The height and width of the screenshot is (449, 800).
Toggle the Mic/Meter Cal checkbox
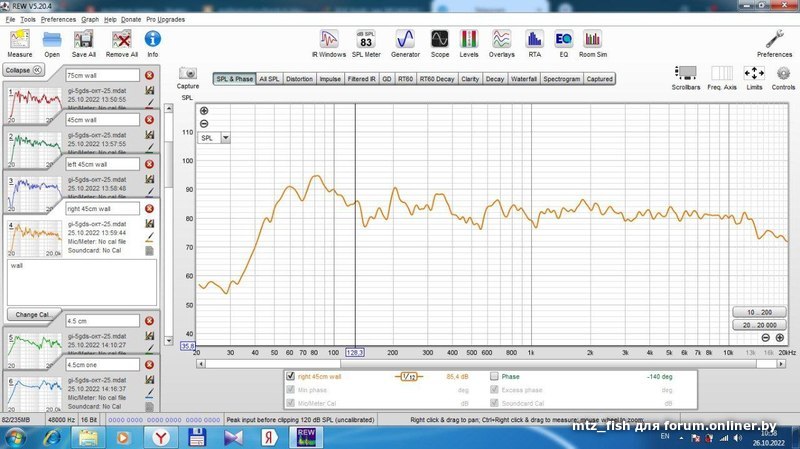click(291, 403)
